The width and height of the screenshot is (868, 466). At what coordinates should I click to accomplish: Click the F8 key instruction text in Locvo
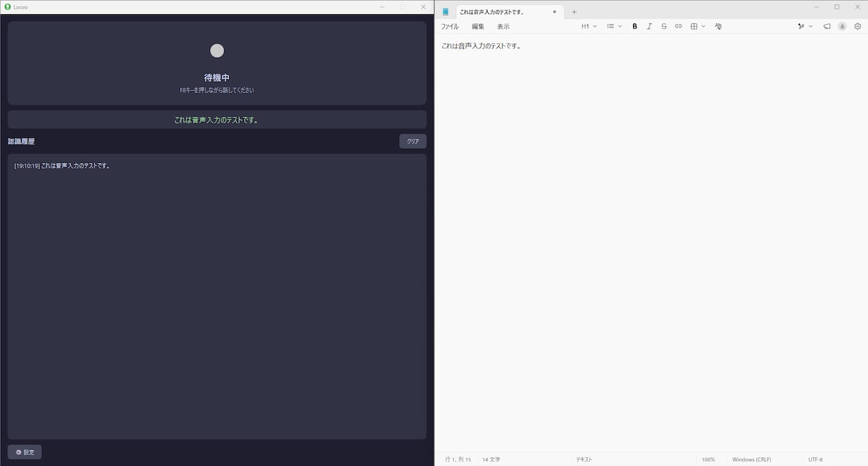(x=217, y=90)
